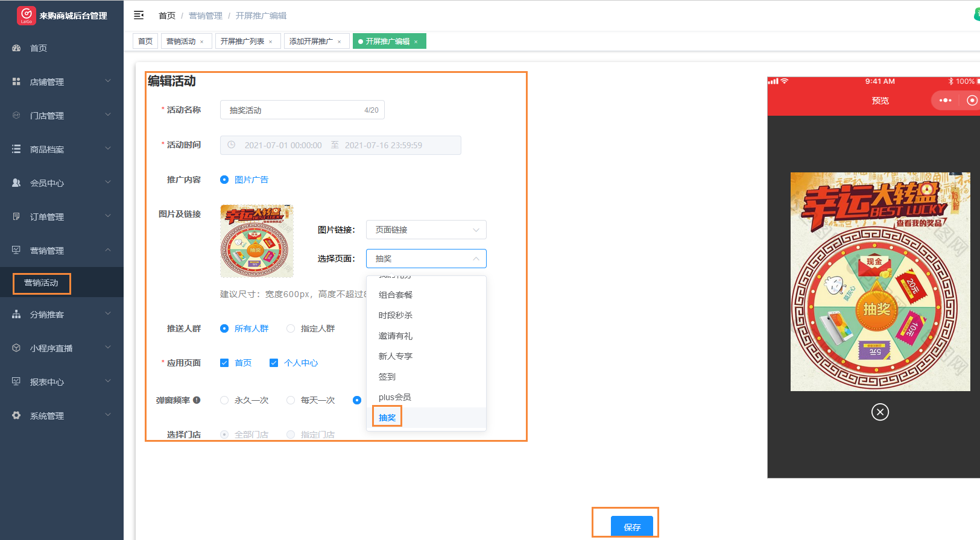Collapse the sidebar with the hamburger icon
The height and width of the screenshot is (540, 980).
click(x=139, y=15)
